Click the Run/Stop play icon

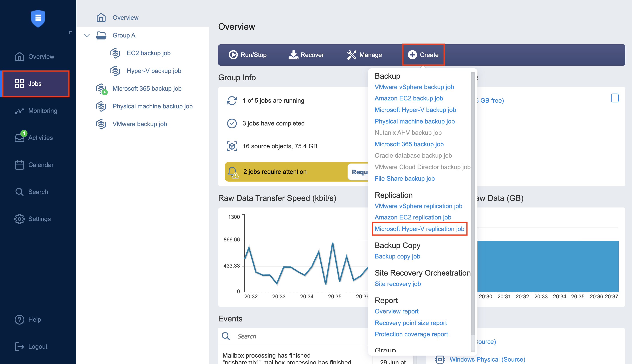pos(233,55)
